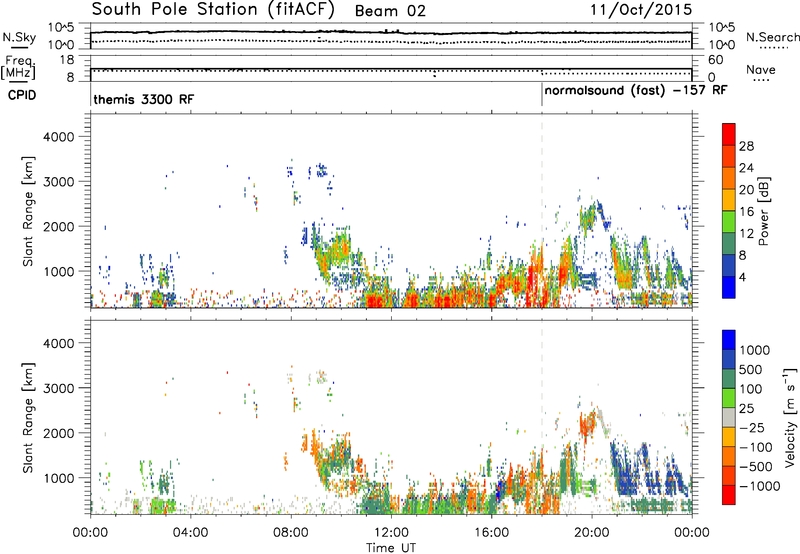
Task: Click the '-100' tick on Velocity scale
Action: [756, 447]
